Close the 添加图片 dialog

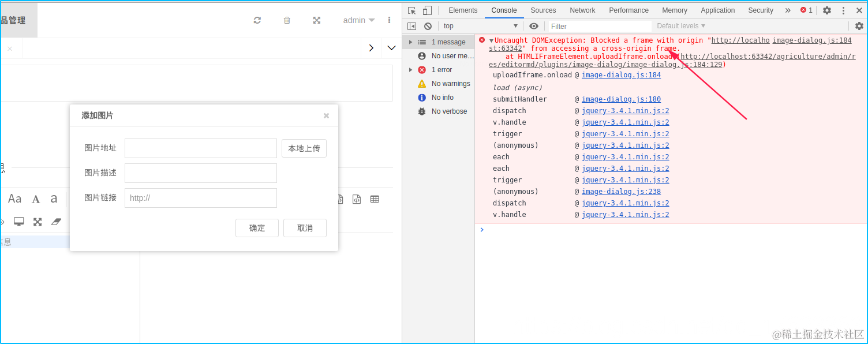point(326,115)
